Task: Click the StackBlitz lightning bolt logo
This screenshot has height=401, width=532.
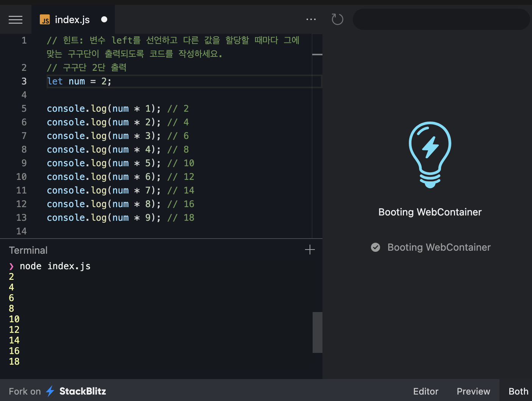Action: pyautogui.click(x=50, y=391)
